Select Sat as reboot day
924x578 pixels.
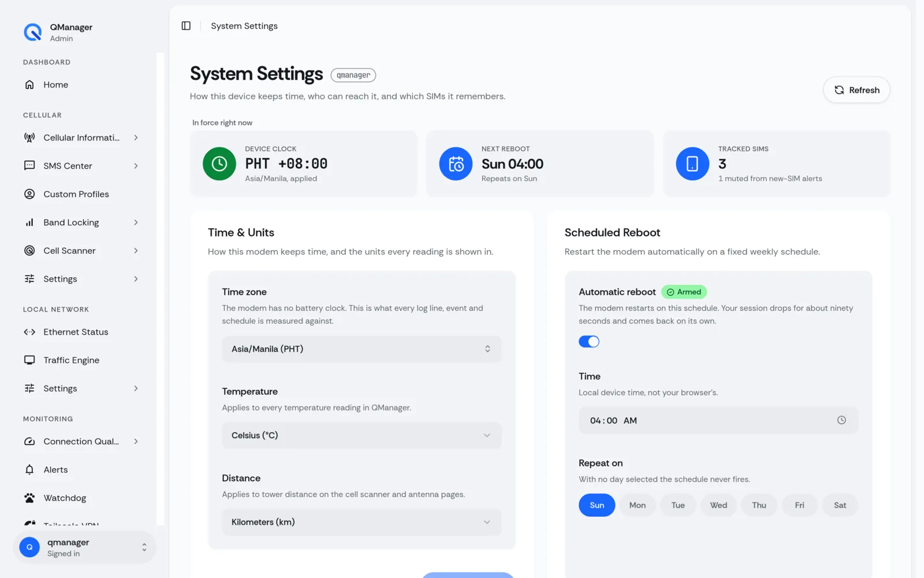(840, 505)
